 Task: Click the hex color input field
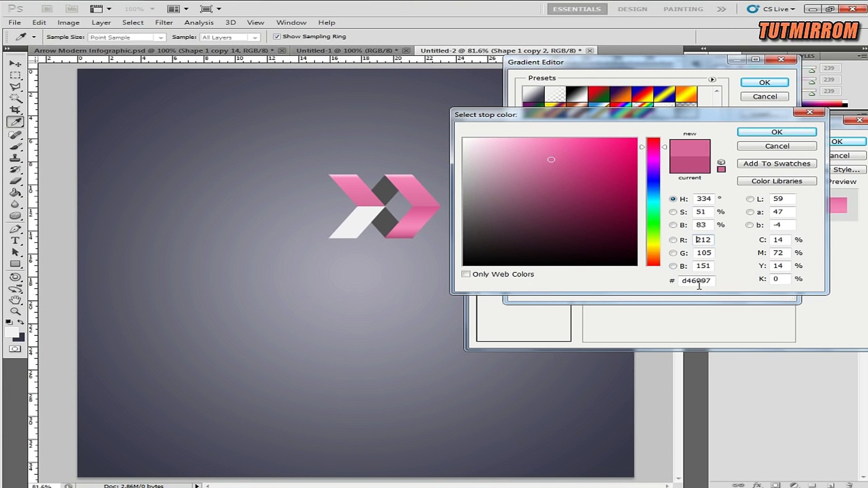point(696,281)
